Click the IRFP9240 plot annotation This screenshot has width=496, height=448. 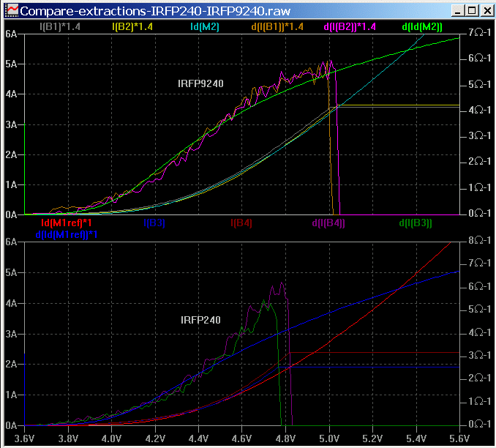(200, 83)
